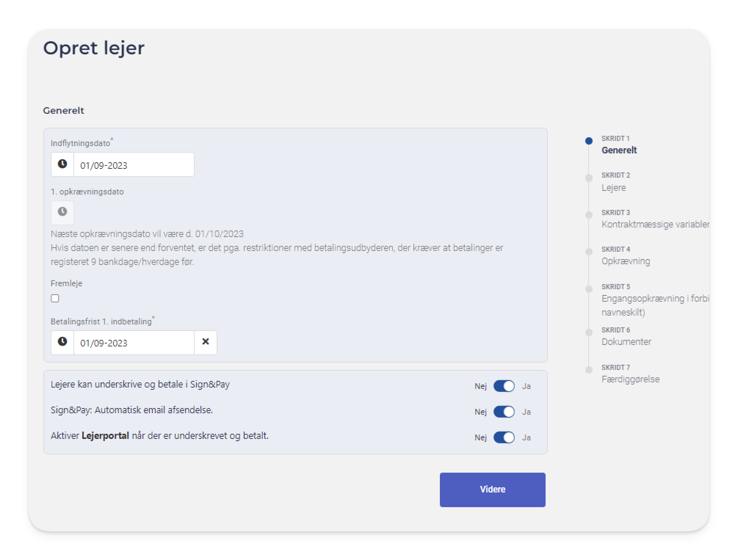Click the grey step marker for Opkrævning
The image size is (738, 560).
(x=589, y=252)
